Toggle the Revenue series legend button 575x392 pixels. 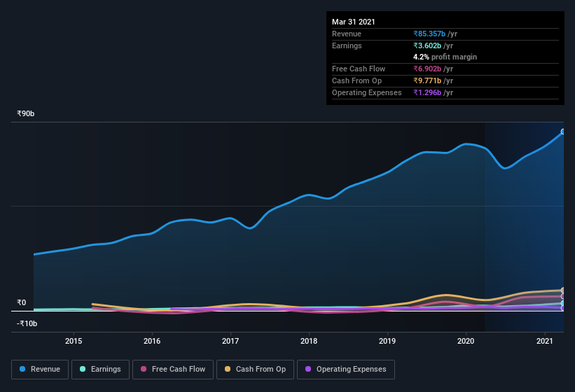click(x=40, y=370)
